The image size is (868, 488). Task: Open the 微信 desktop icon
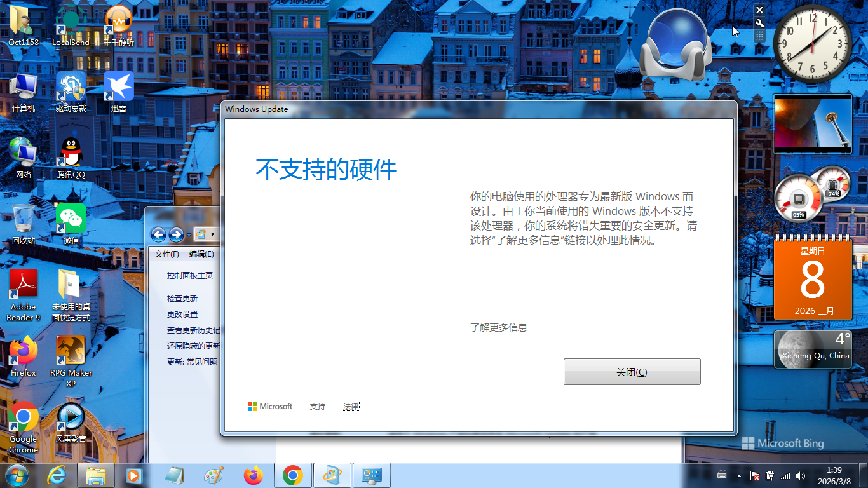click(71, 222)
